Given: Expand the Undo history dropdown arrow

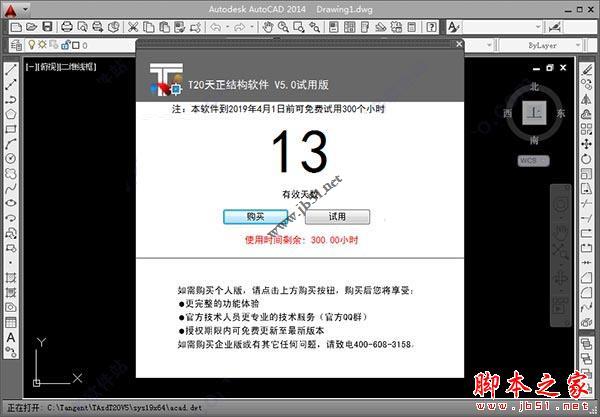Looking at the screenshot, I should (x=227, y=27).
